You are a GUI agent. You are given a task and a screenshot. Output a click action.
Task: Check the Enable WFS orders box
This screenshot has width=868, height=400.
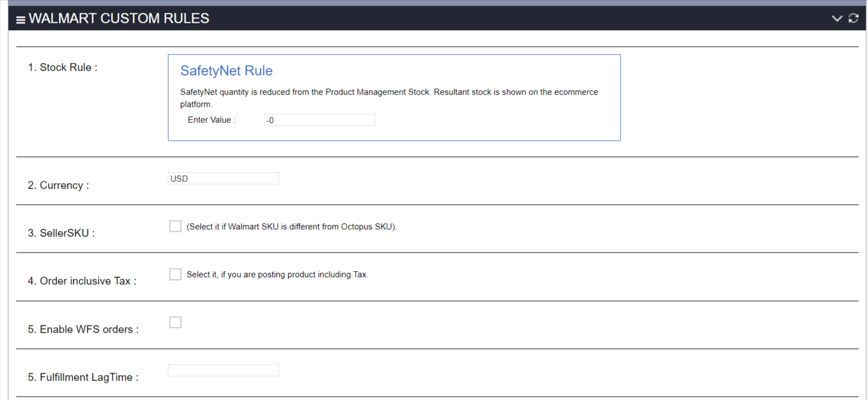coord(175,323)
